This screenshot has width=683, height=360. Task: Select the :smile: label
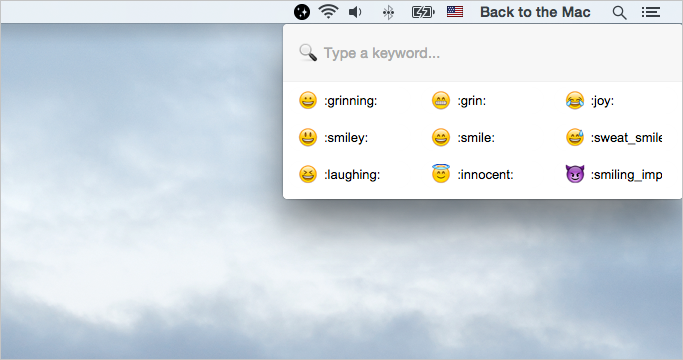pyautogui.click(x=476, y=138)
